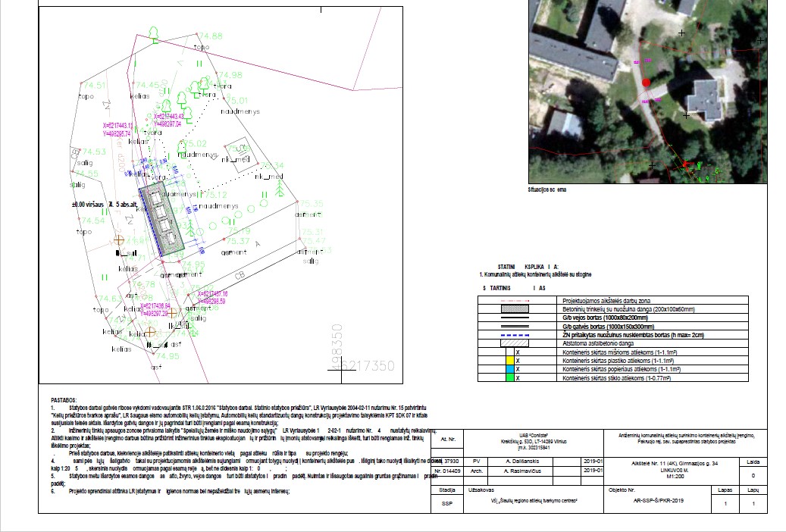Click the 'Arch.' role cell
The height and width of the screenshot is (532, 786).
(476, 471)
